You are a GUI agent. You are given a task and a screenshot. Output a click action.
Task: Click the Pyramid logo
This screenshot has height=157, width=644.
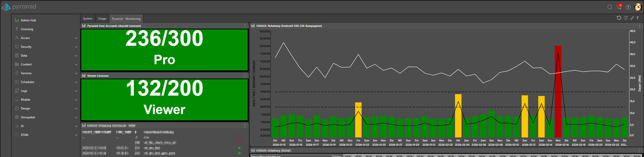19,7
